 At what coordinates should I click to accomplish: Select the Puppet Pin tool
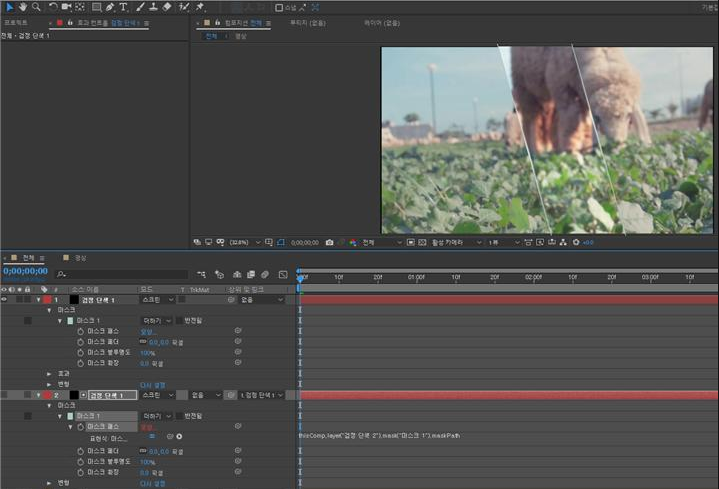click(x=200, y=7)
